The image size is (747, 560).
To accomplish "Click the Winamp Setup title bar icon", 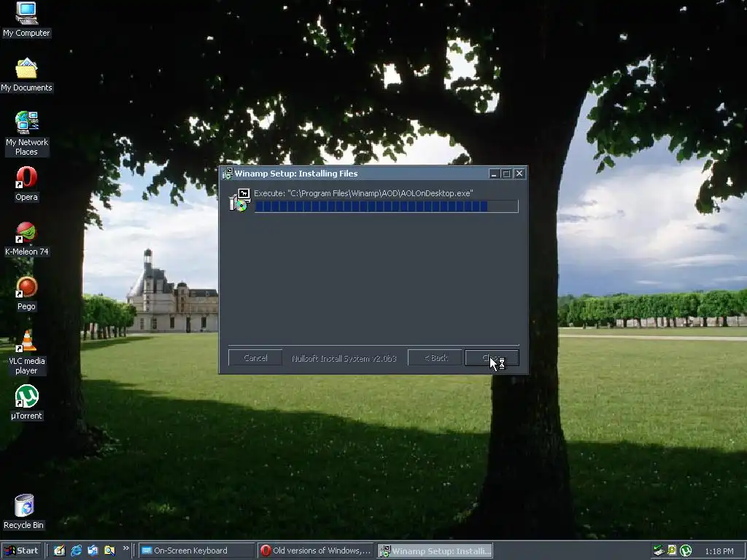I will 228,174.
